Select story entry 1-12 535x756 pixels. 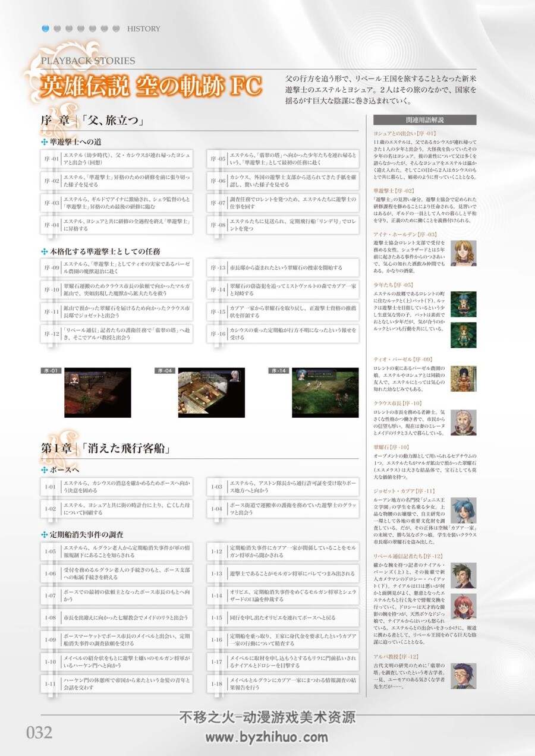[283, 552]
